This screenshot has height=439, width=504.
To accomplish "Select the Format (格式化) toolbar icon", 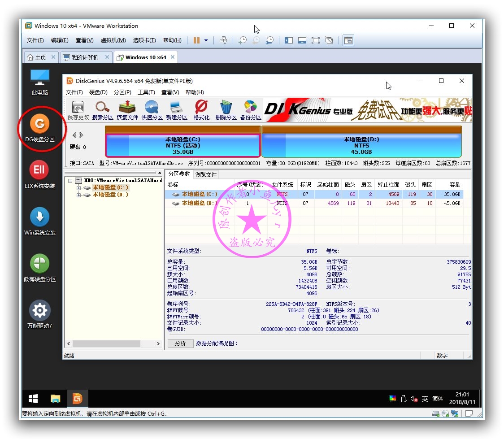I will [x=201, y=110].
